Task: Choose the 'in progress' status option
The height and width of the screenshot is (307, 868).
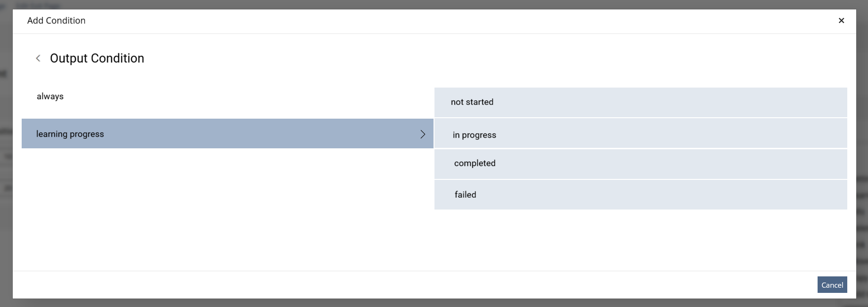Action: point(641,133)
